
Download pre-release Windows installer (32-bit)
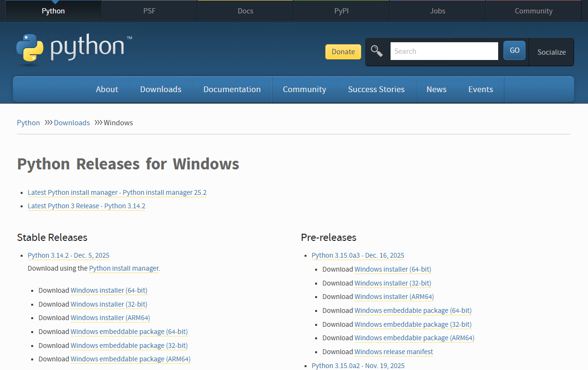(x=393, y=283)
